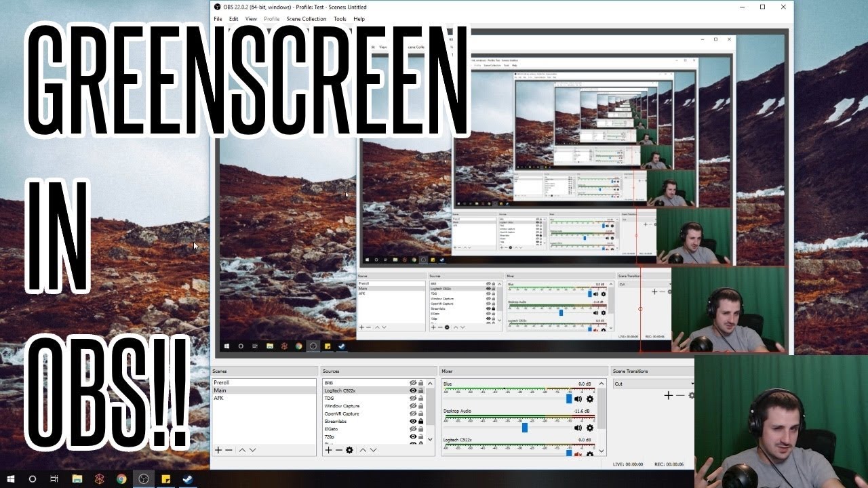Remove scene transition with minus icon
Viewport: 868px width, 488px height.
point(680,395)
